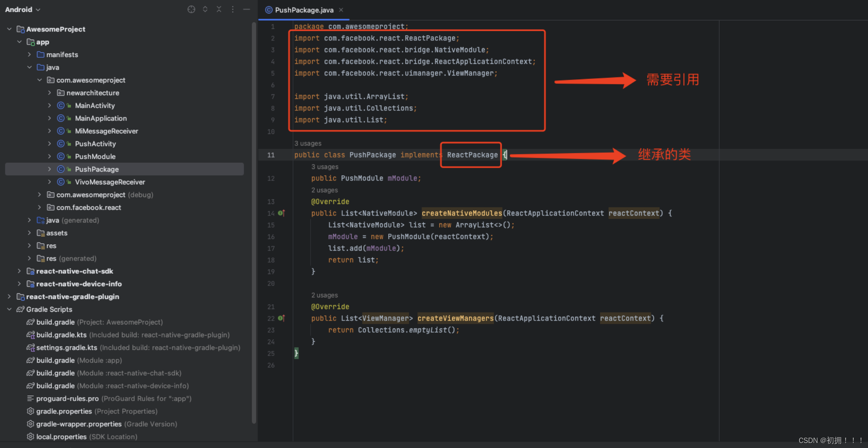Hide the Project tool window with minus icon
This screenshot has height=448, width=868.
[247, 9]
